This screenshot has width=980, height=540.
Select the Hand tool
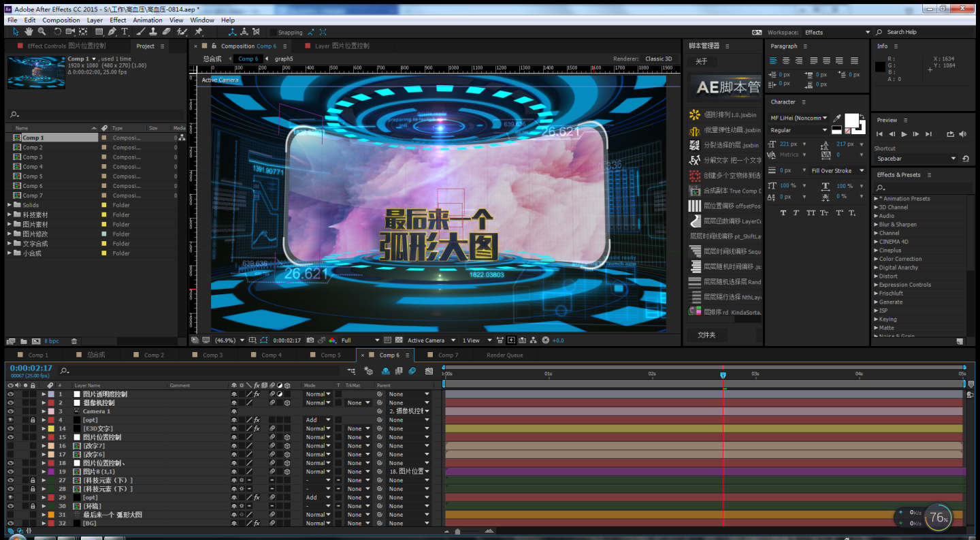(29, 32)
